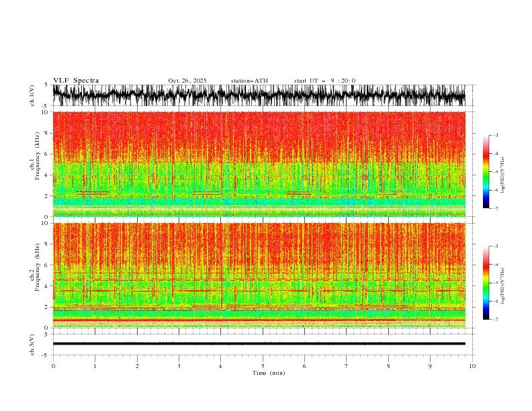
Task: Click time axis tick label "6"
Action: [x=304, y=366]
